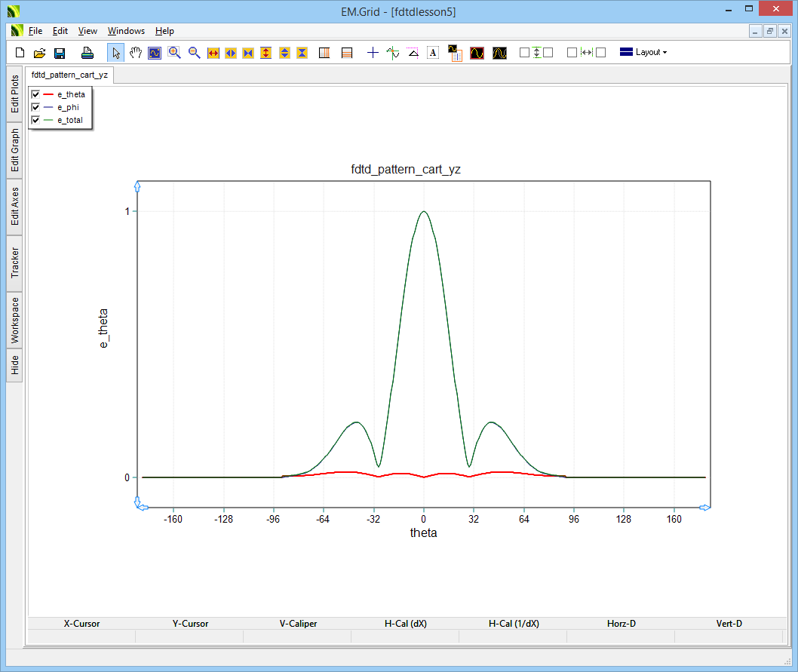Click the Hide side panel button
The width and height of the screenshot is (798, 672).
point(14,366)
